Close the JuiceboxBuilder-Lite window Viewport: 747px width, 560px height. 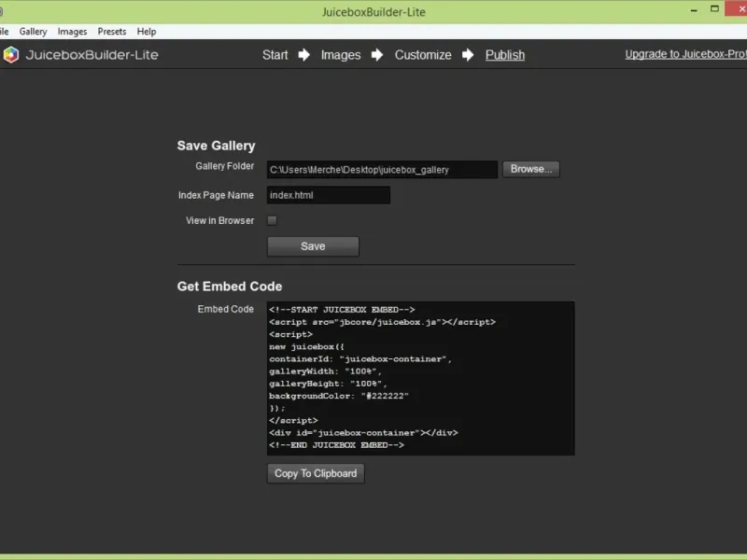click(737, 8)
